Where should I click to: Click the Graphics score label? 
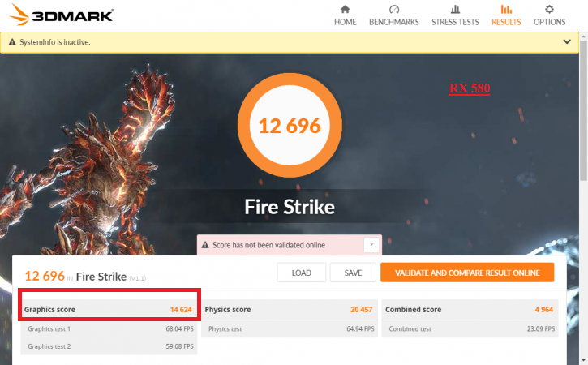click(x=49, y=310)
